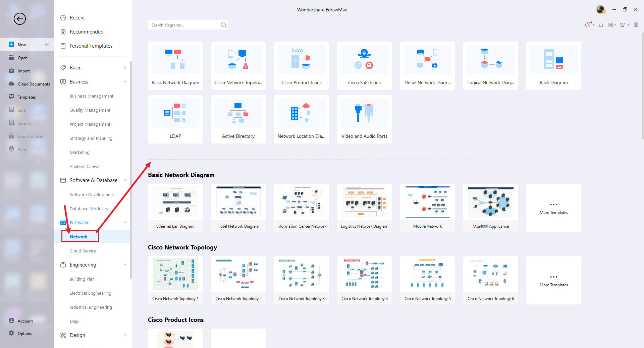Open the Video and Audio Ports card
Screen dimensions: 644x348
pyautogui.click(x=365, y=119)
